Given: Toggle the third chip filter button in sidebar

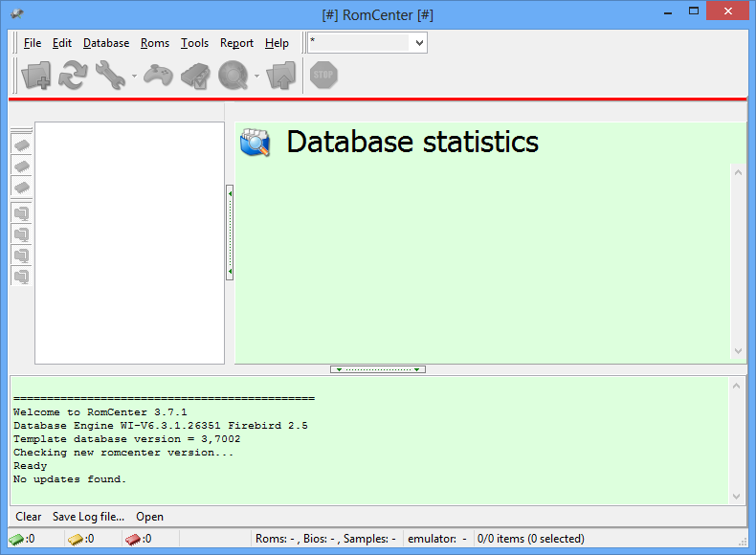Looking at the screenshot, I should [x=21, y=187].
